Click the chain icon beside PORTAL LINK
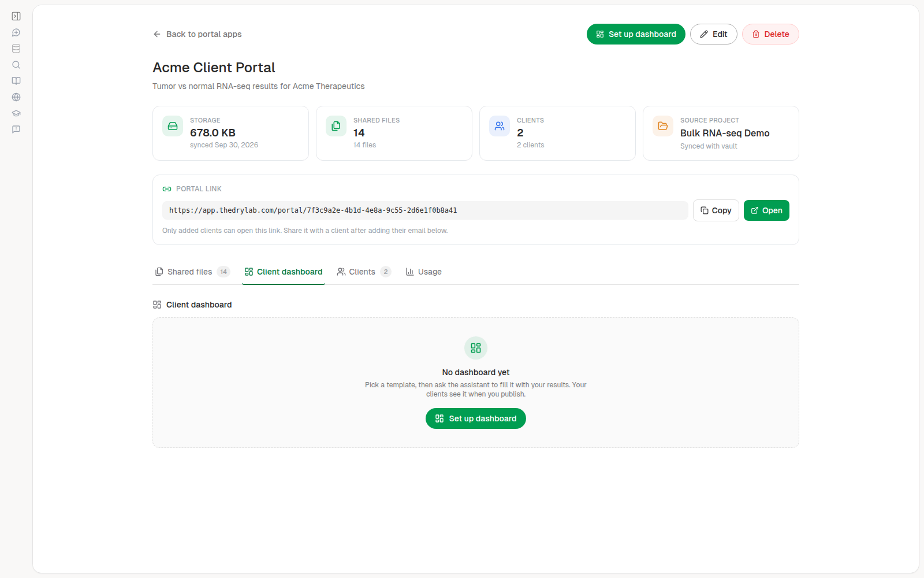This screenshot has width=924, height=578. (x=167, y=189)
